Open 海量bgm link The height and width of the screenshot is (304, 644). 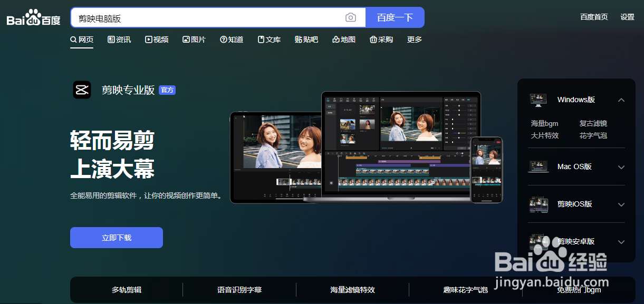click(544, 123)
